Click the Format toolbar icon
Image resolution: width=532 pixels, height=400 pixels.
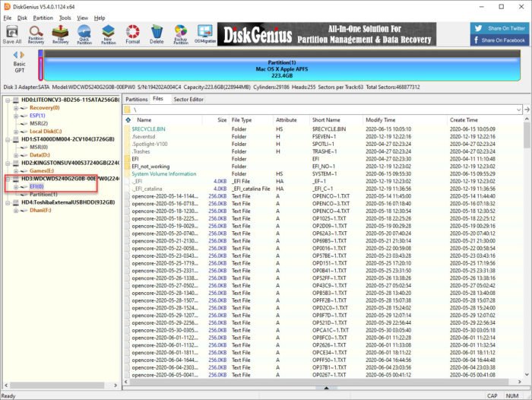pos(133,34)
